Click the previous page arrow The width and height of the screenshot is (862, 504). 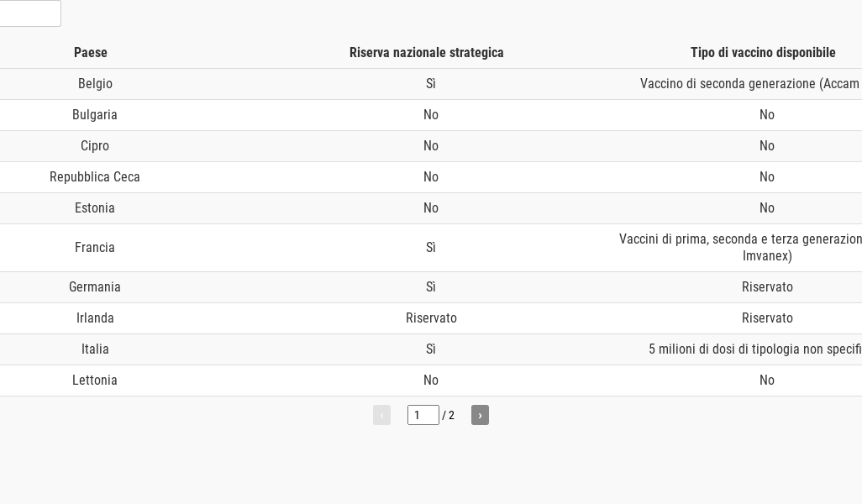click(x=381, y=415)
